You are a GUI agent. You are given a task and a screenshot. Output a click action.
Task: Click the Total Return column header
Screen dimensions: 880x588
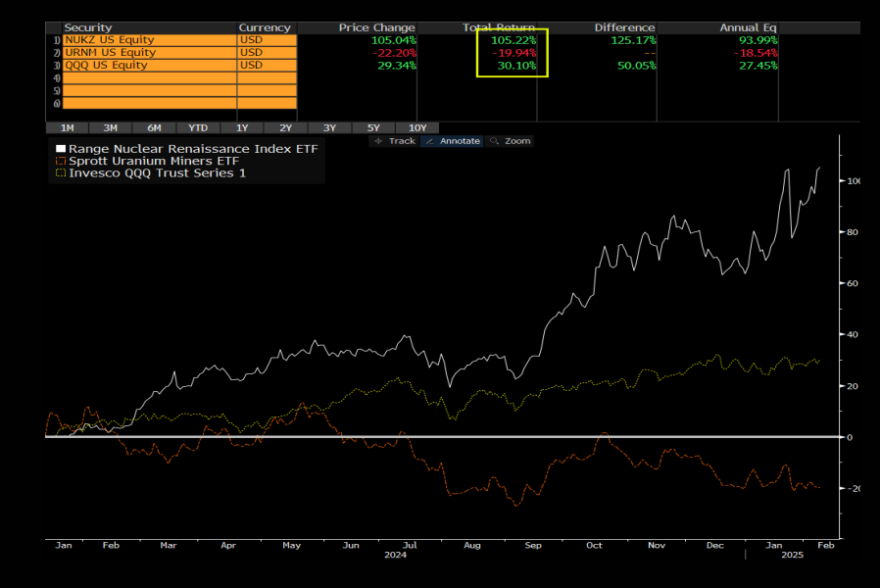500,27
